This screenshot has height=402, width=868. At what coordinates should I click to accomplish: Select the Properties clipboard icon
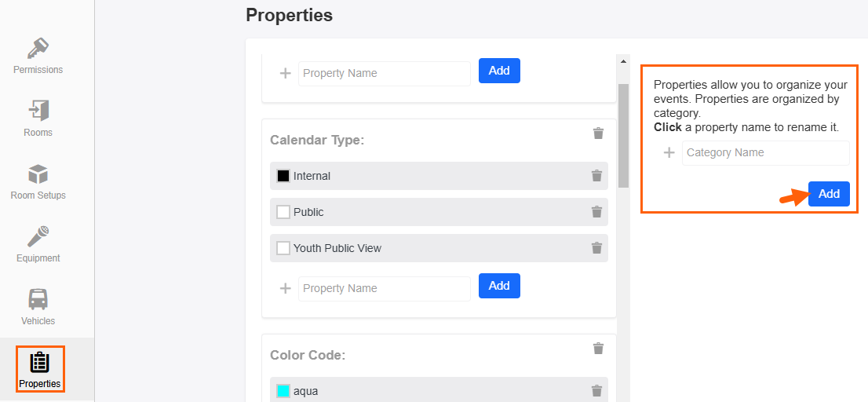[x=39, y=363]
